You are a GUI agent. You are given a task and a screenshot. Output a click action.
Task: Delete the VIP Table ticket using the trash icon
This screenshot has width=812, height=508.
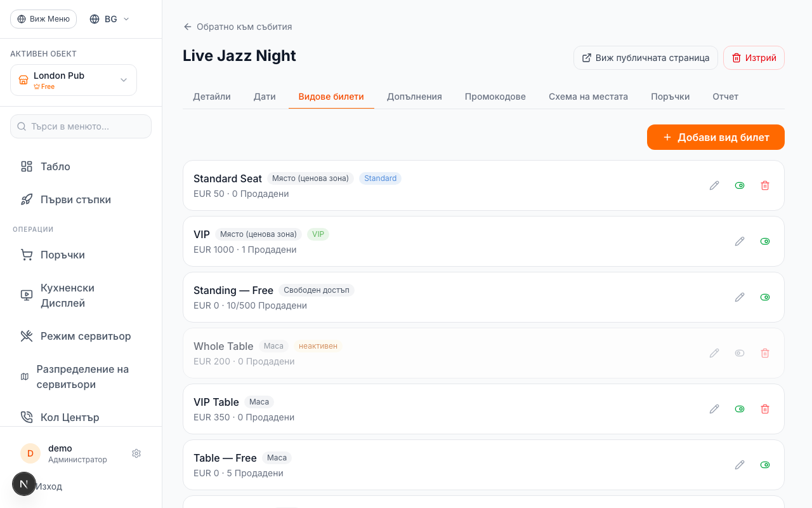click(x=765, y=409)
